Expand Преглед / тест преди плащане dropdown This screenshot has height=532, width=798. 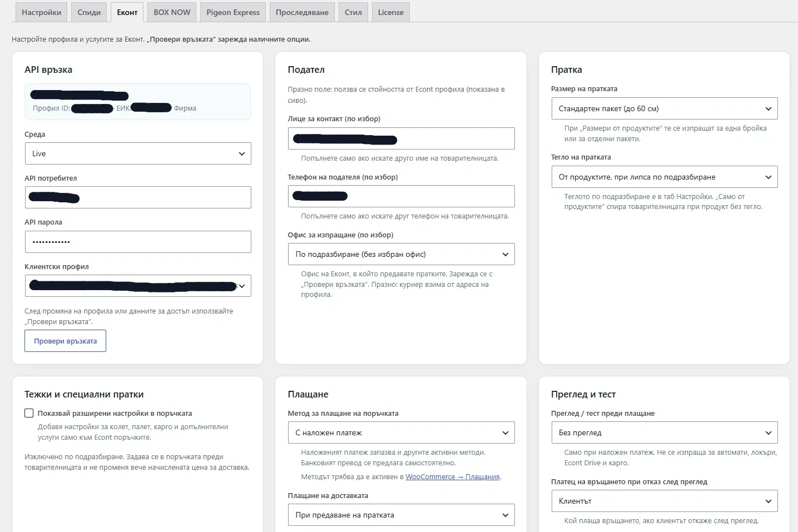665,432
